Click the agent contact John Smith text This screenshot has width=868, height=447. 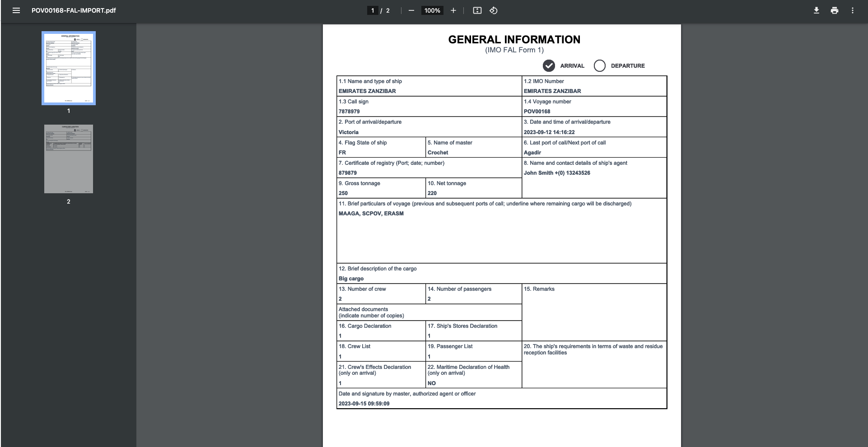[557, 173]
